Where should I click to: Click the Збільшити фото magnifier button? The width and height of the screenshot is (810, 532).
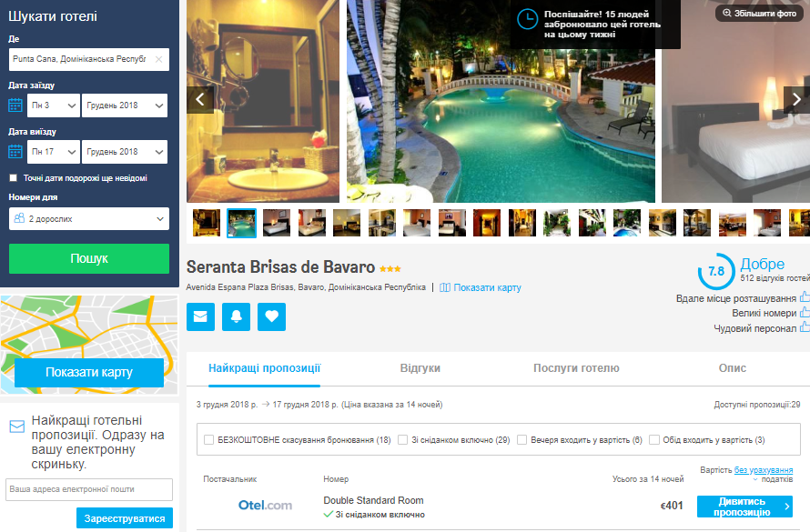pyautogui.click(x=762, y=14)
